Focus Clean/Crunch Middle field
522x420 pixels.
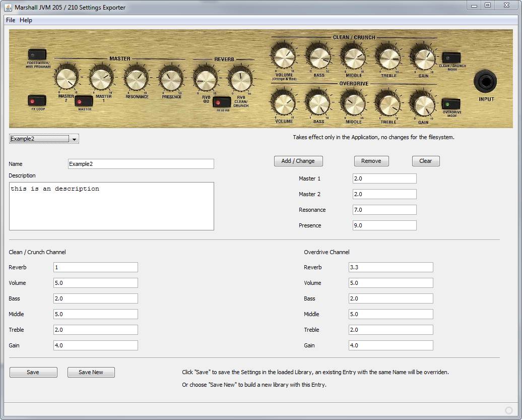[x=96, y=314]
